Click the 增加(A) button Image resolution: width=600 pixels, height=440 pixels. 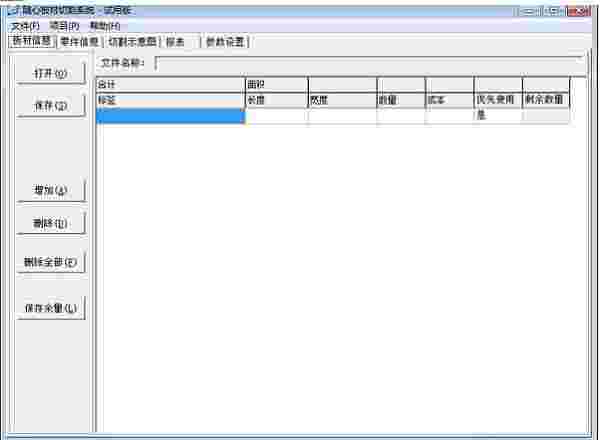51,190
